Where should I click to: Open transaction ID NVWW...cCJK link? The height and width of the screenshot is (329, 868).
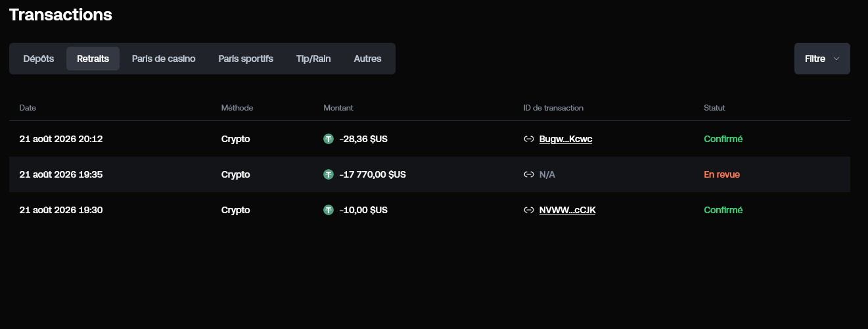(x=567, y=210)
